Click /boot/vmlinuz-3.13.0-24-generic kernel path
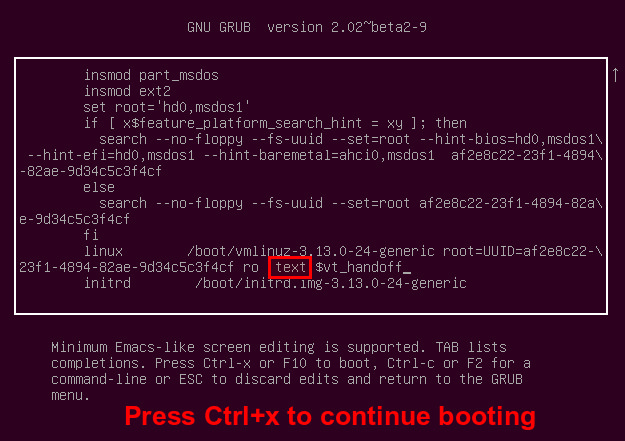The image size is (625, 441). (311, 251)
